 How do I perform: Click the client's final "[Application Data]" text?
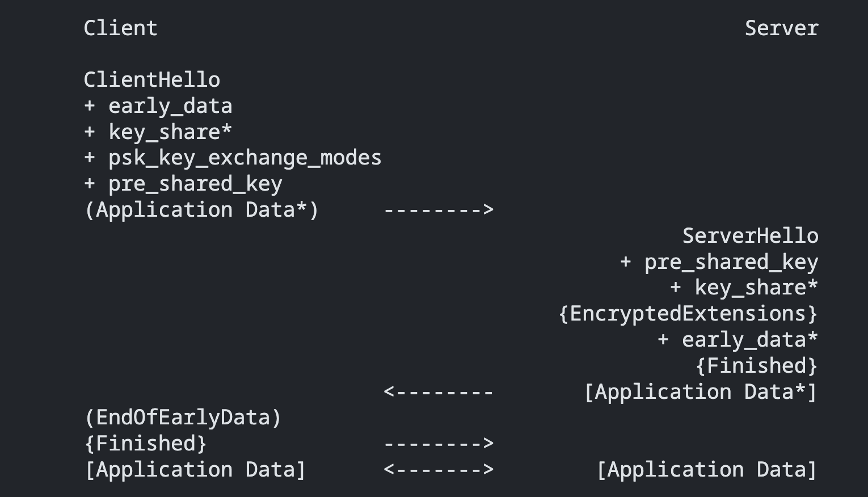[x=195, y=470]
